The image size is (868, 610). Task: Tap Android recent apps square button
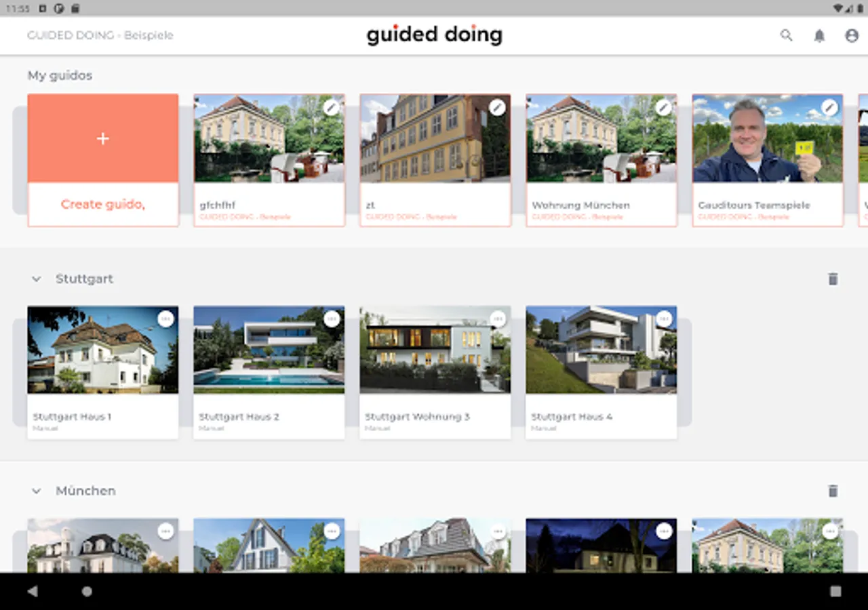(x=835, y=591)
